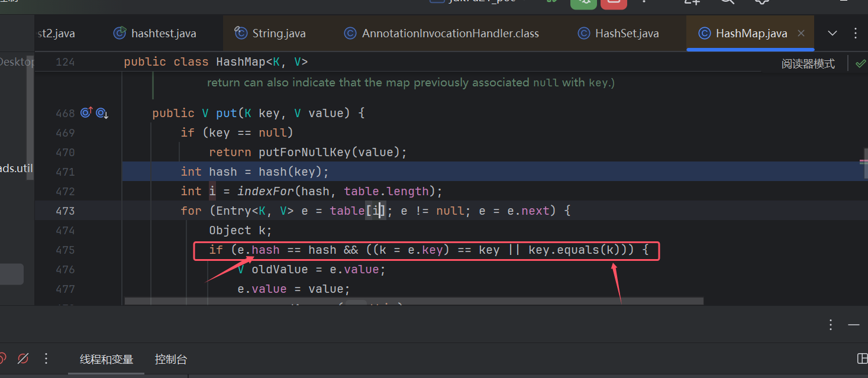The width and height of the screenshot is (868, 378).
Task: Click 'indexFor' on line 472
Action: [x=265, y=191]
